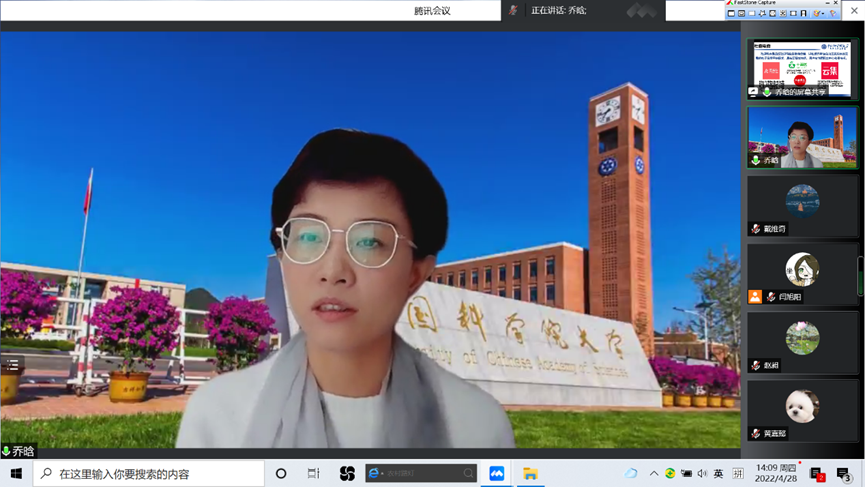Select 乔晗's screen share thumbnail
The width and height of the screenshot is (865, 487).
(802, 68)
